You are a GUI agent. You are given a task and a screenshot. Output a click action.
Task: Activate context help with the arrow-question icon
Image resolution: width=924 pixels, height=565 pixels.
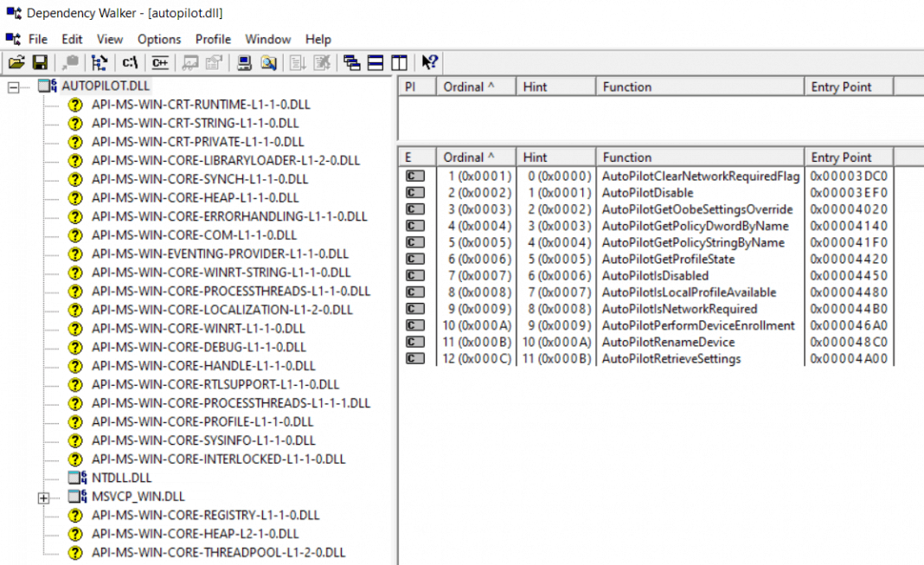[430, 62]
